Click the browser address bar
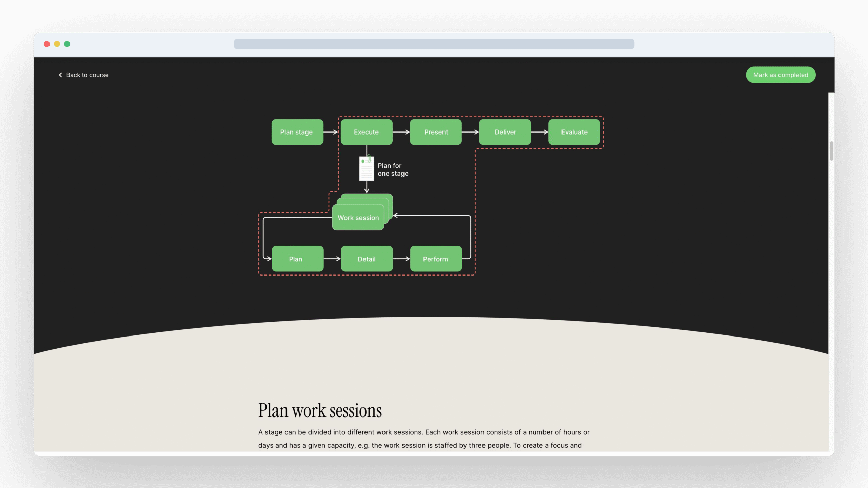Image resolution: width=868 pixels, height=488 pixels. 434,44
